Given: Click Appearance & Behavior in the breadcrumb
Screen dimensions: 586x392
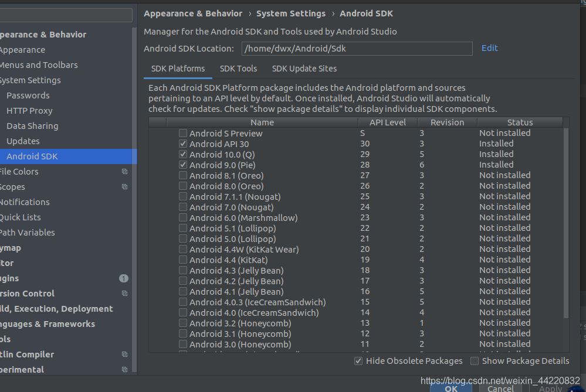Looking at the screenshot, I should pos(193,13).
